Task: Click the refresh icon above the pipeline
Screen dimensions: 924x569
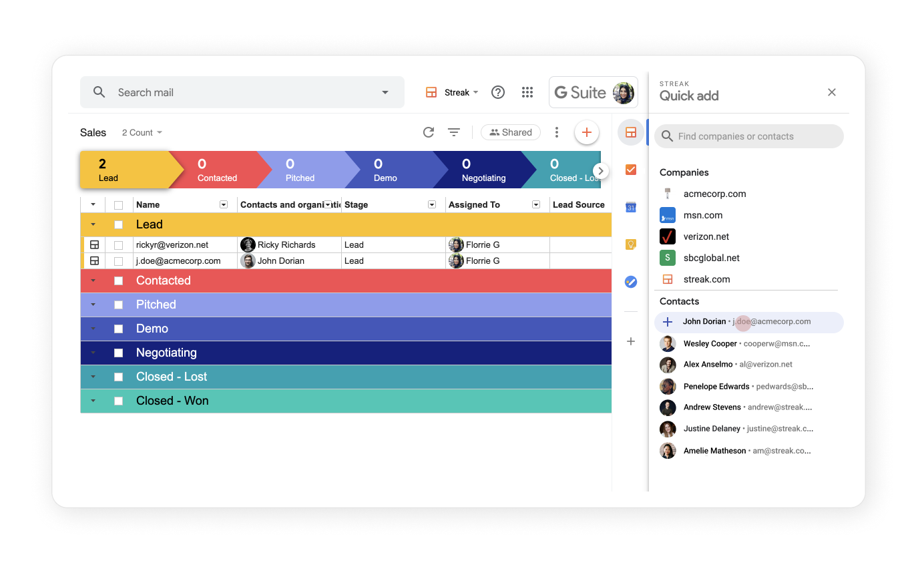Action: point(428,132)
